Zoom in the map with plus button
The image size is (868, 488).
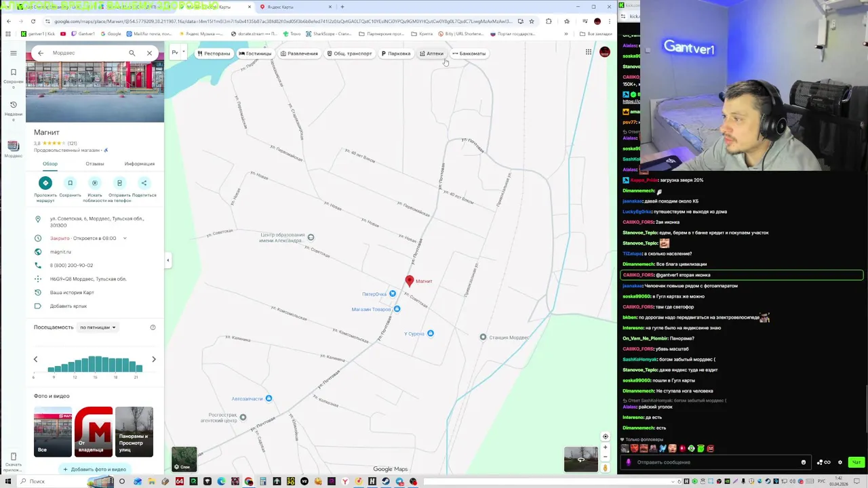click(x=606, y=447)
